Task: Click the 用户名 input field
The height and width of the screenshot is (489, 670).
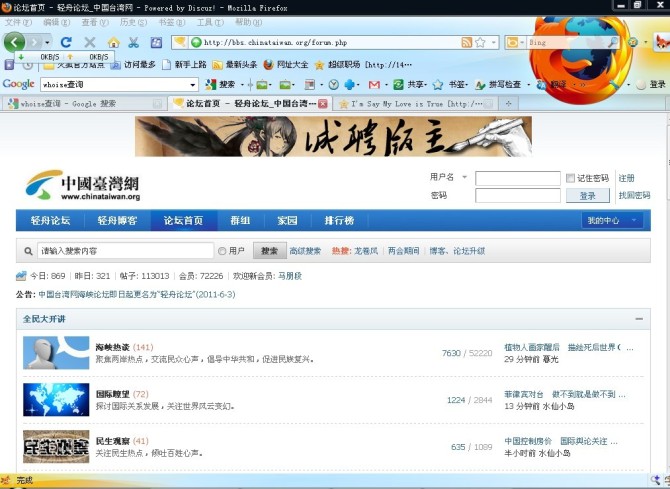Action: tap(517, 178)
